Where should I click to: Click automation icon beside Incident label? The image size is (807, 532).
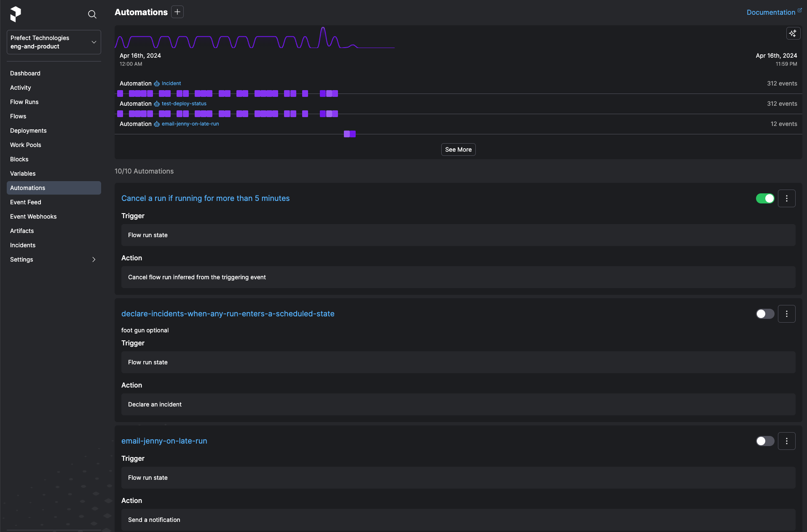157,84
